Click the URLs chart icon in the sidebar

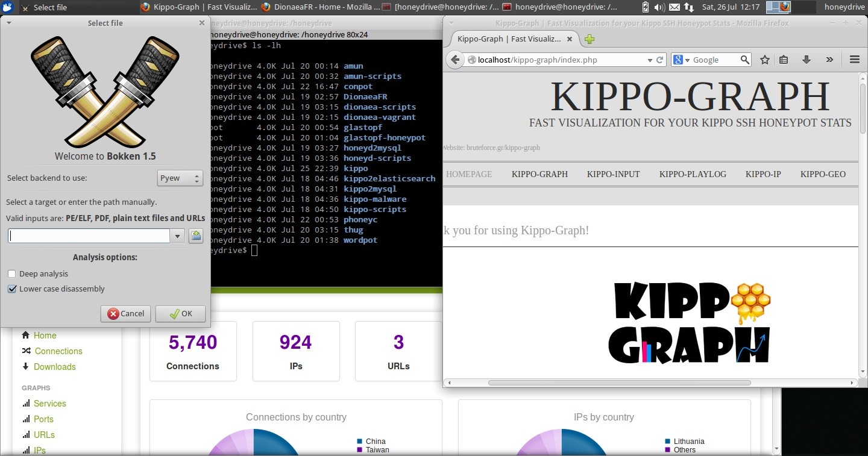(26, 435)
